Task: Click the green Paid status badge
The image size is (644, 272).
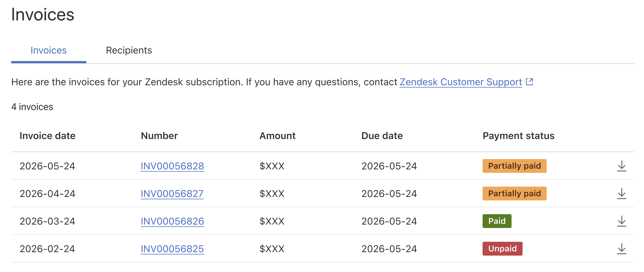Action: pos(497,221)
